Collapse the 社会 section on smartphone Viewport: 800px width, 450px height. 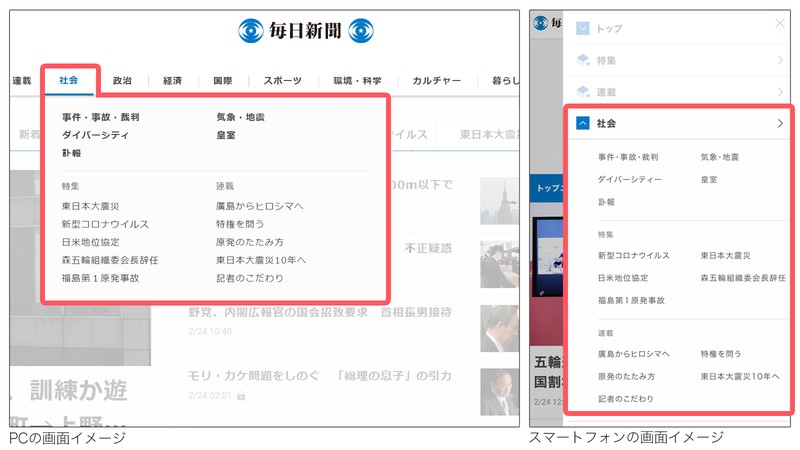[583, 123]
